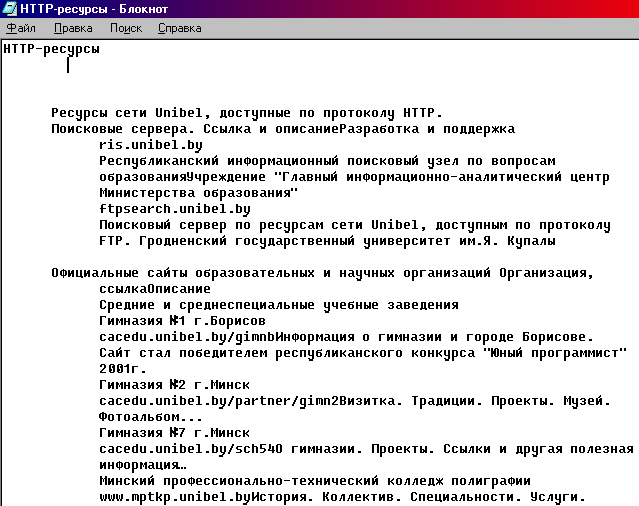Open the Правка menu

[73, 28]
